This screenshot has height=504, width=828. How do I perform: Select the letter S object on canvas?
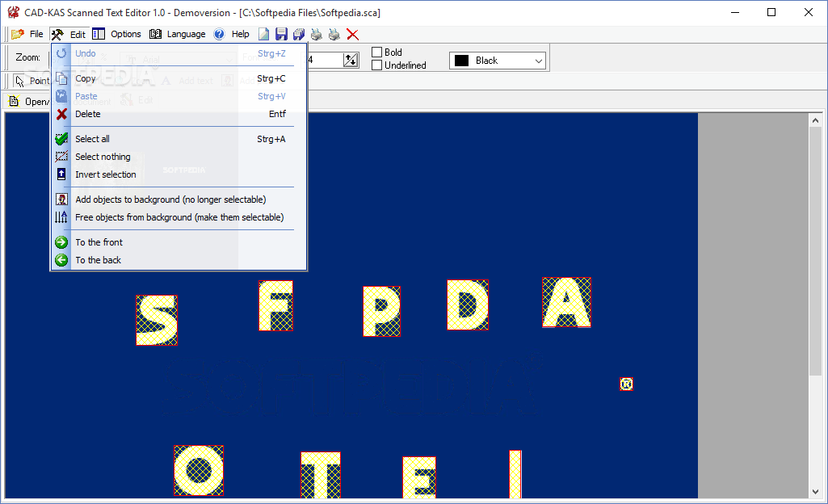157,321
